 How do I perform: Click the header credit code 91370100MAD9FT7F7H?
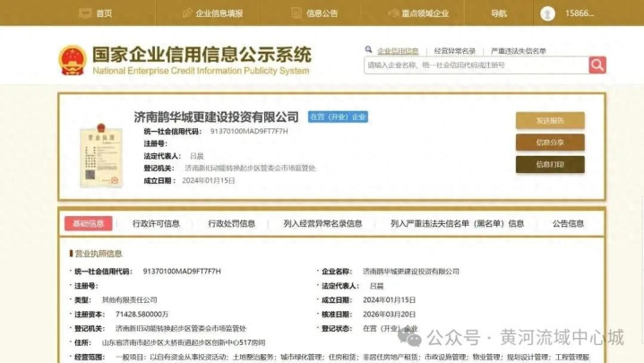click(x=249, y=131)
